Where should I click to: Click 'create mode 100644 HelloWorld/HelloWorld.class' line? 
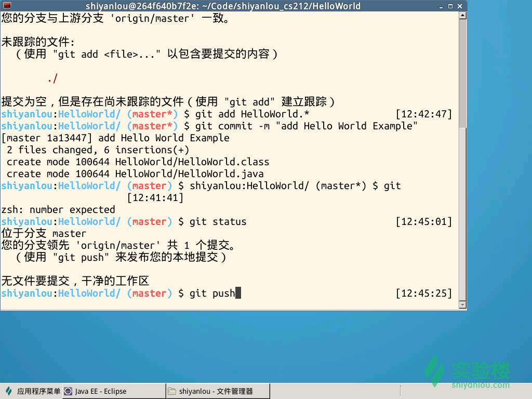pos(138,162)
